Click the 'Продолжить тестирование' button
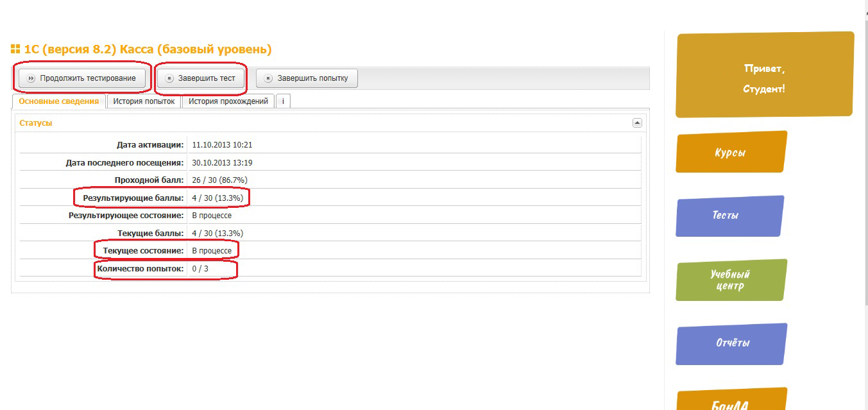 point(82,78)
